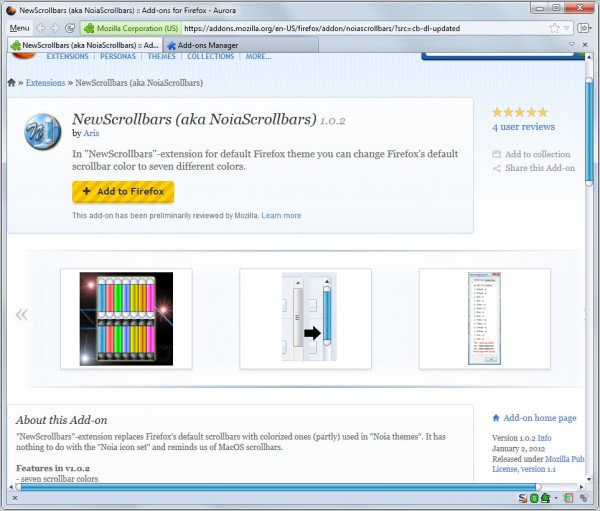Click the Mozilla Corporation (US) site identity badge
Image resolution: width=600 pixels, height=511 pixels.
131,28
